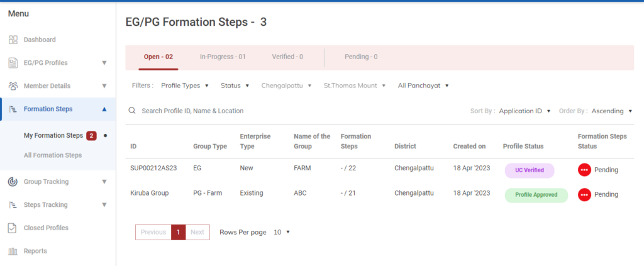Screen dimensions: 644x266
Task: Open the All Panchayat dropdown
Action: 423,86
